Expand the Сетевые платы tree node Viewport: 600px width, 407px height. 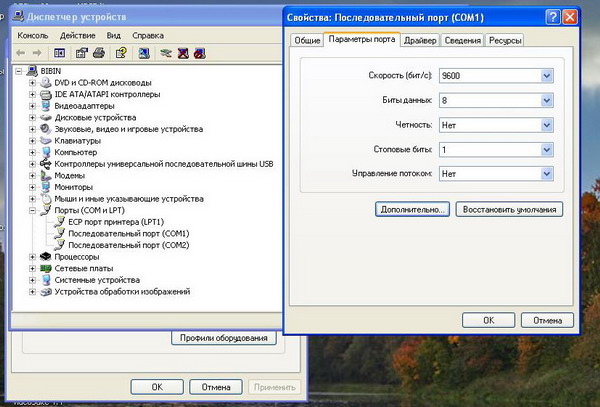click(33, 268)
